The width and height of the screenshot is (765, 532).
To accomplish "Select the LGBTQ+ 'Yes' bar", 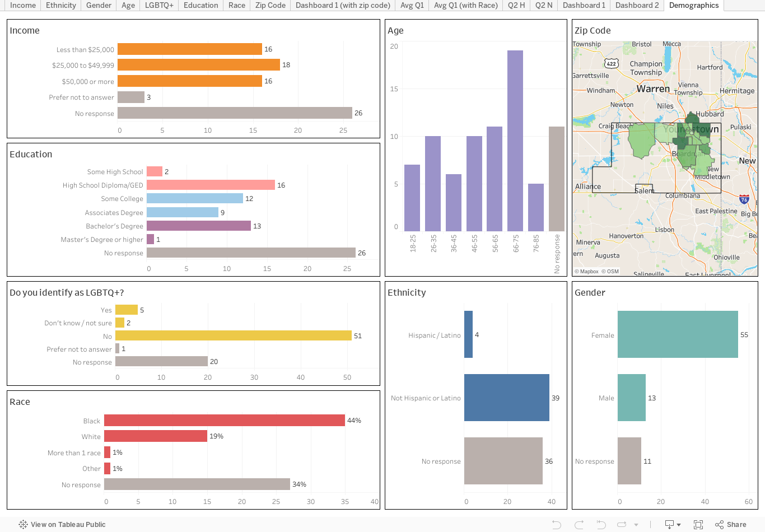I will [127, 310].
